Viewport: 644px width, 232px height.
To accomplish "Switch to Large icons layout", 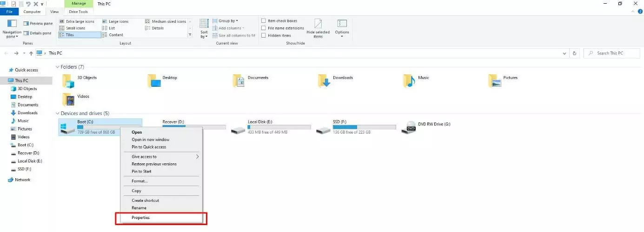I will coord(115,21).
